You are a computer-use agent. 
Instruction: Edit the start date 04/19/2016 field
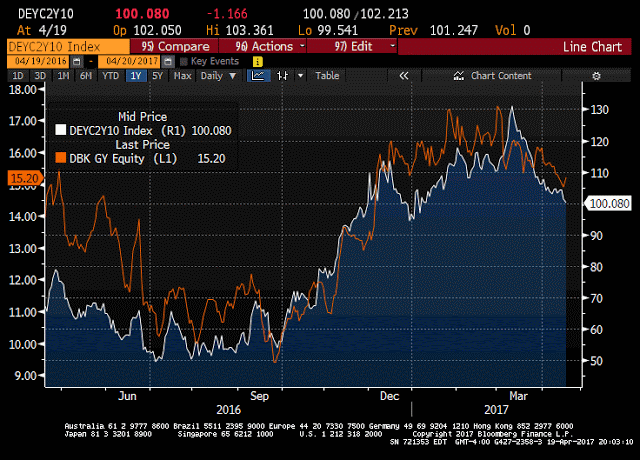point(40,62)
